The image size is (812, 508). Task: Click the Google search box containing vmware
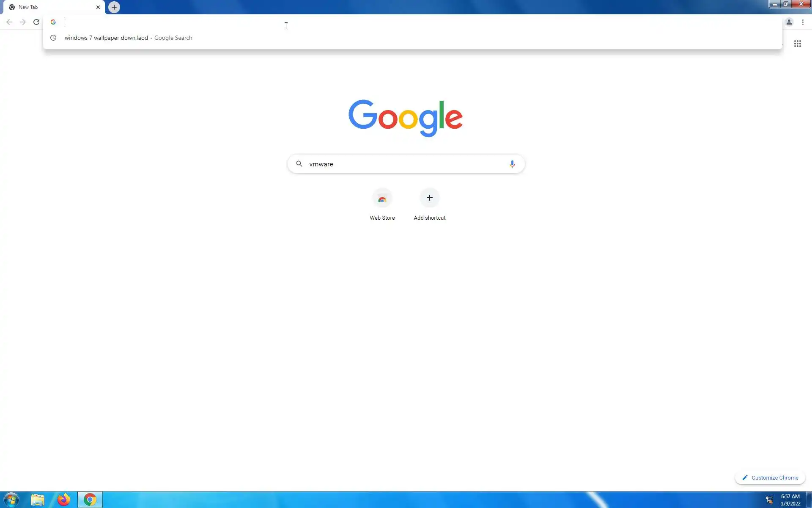click(x=406, y=164)
